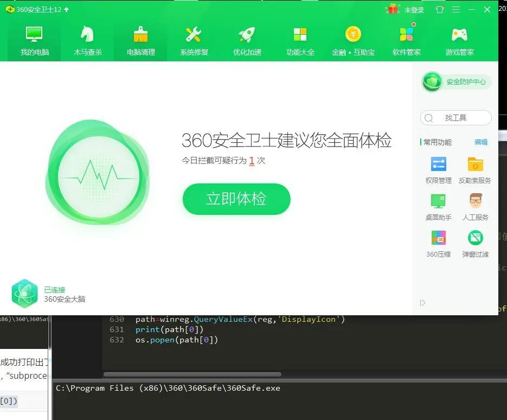The image size is (507, 420).
Task: Open 弹窗过滤 popup filter
Action: [x=474, y=243]
